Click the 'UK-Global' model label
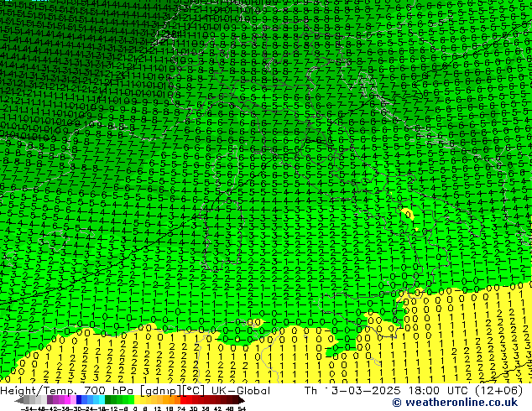Viewport: 532px width, 411px height. pos(241,391)
